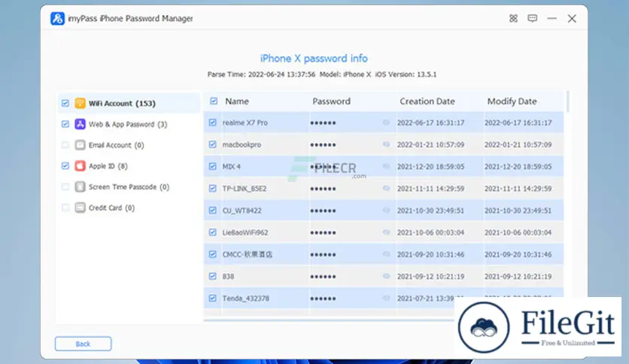
Task: Reveal the 838 network password
Action: [386, 276]
